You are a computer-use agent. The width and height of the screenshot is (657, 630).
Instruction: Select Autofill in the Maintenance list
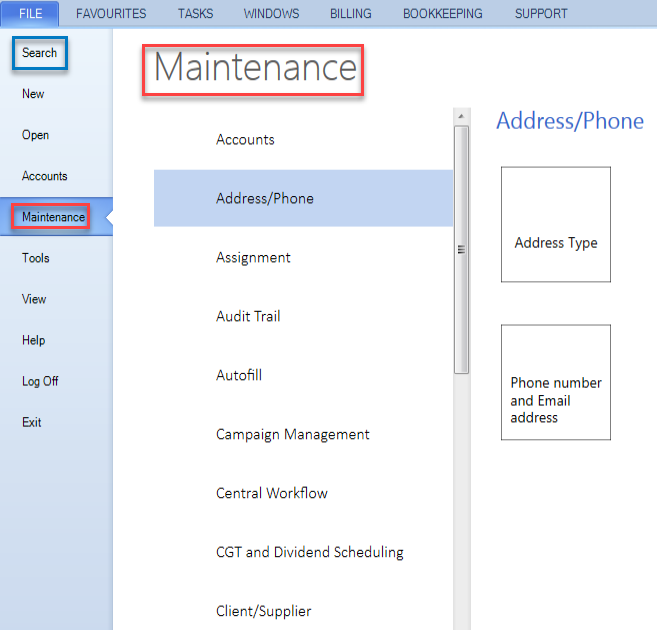point(303,375)
